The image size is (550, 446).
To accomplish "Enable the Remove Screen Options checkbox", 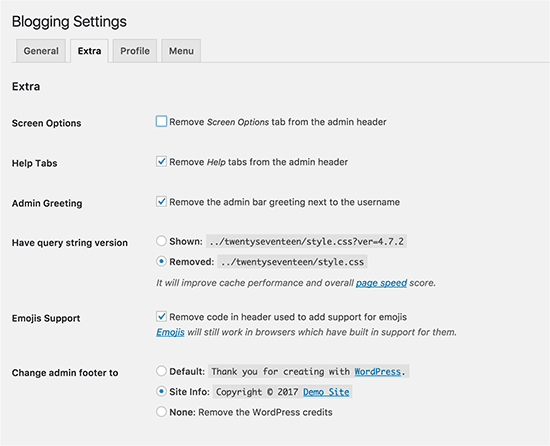I will (x=161, y=121).
